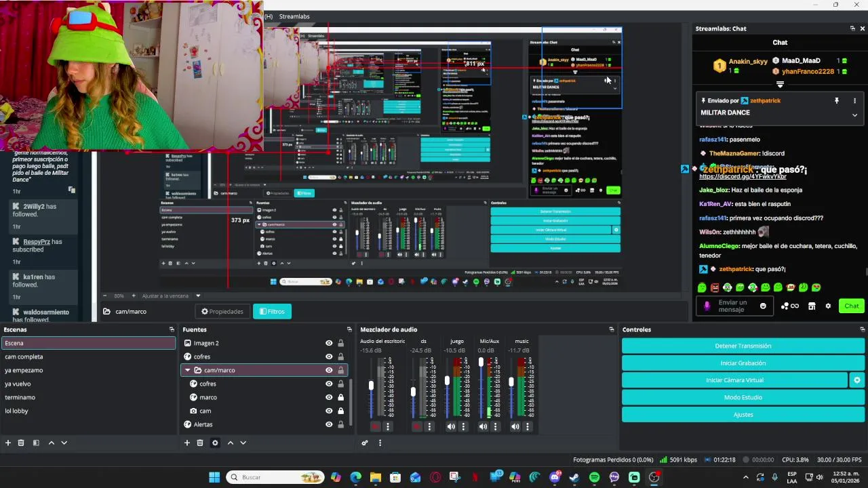Hide the marco source

[x=329, y=397]
